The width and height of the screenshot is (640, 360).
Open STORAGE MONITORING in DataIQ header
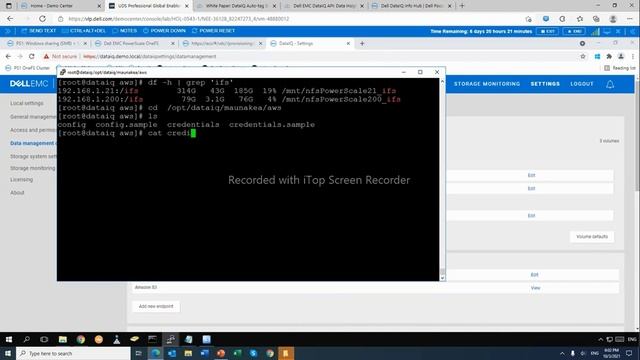487,84
